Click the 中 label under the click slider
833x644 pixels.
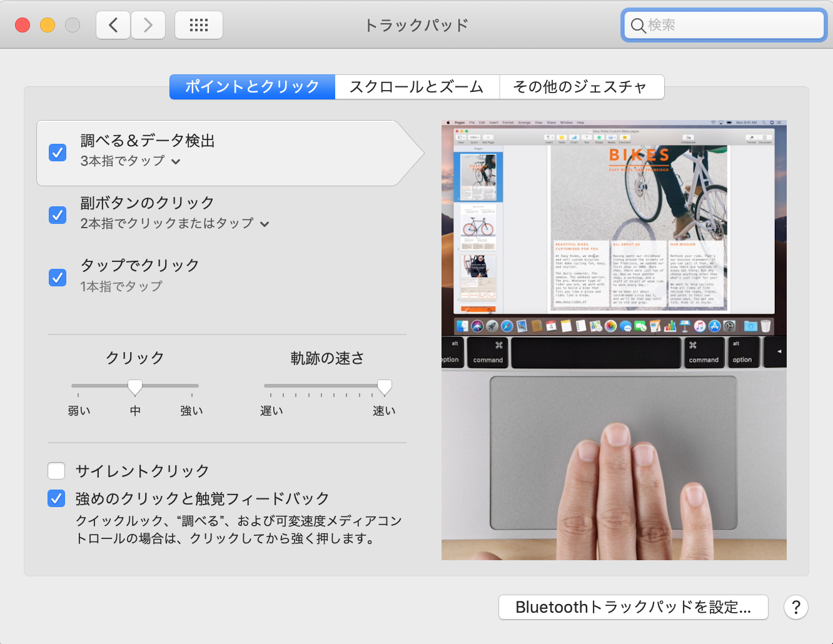(x=135, y=411)
